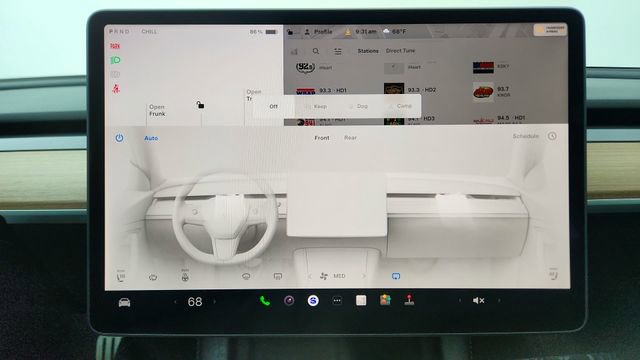
Task: Lower cabin temperature below 68
Action: [175, 302]
